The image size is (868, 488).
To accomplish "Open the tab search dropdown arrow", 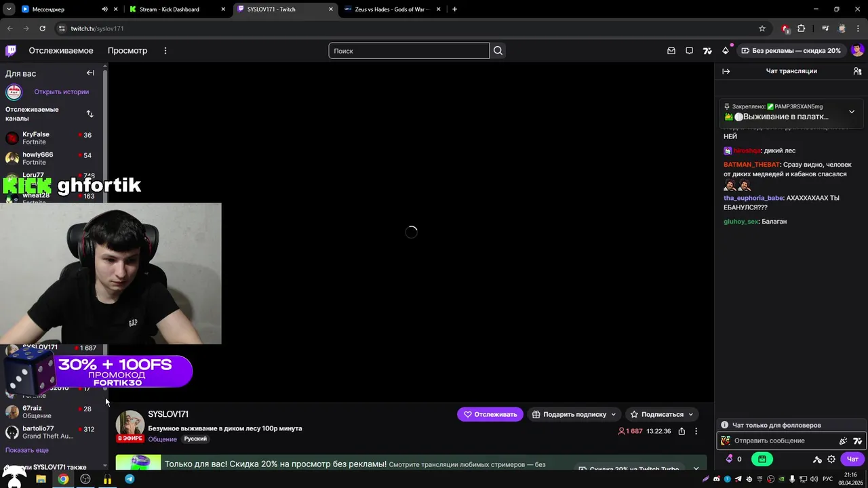I will [9, 9].
